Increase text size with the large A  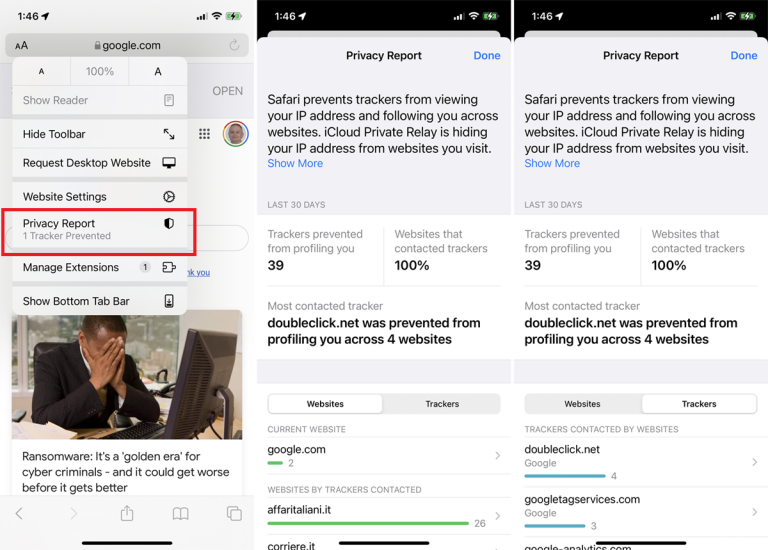157,72
